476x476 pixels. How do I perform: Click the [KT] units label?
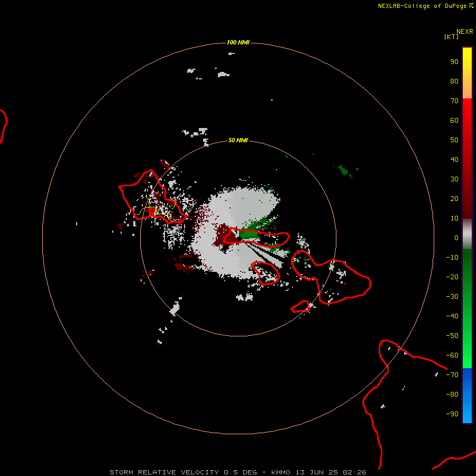[x=451, y=36]
